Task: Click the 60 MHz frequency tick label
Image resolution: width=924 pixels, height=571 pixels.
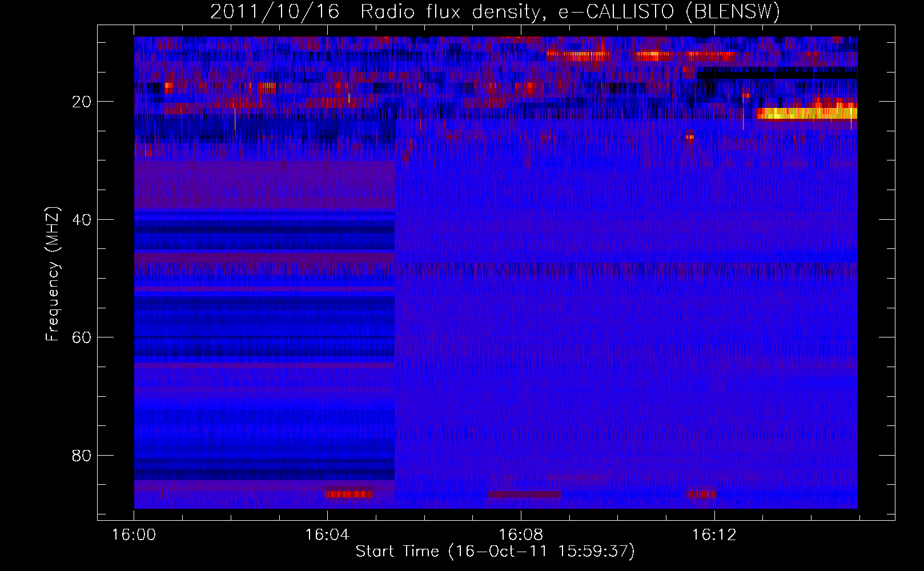Action: [x=82, y=337]
